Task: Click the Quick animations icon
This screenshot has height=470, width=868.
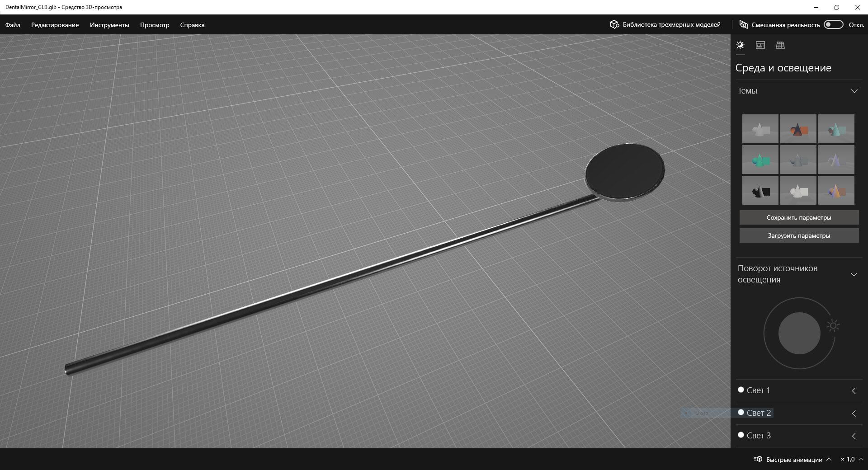Action: [x=758, y=459]
